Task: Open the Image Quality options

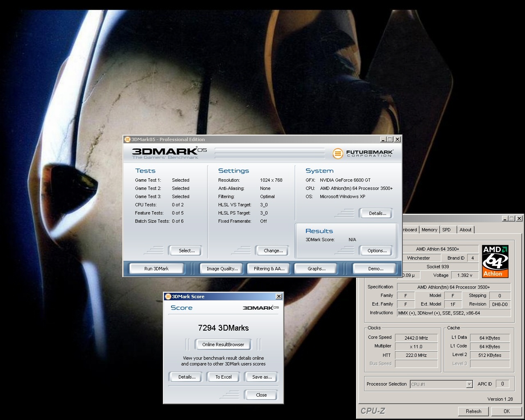Action: click(x=222, y=269)
